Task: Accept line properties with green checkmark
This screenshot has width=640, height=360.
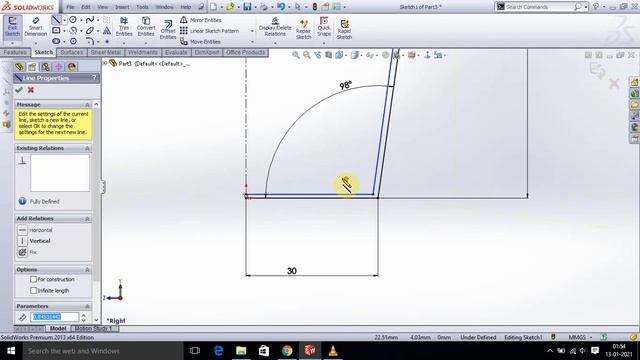Action: pos(19,90)
